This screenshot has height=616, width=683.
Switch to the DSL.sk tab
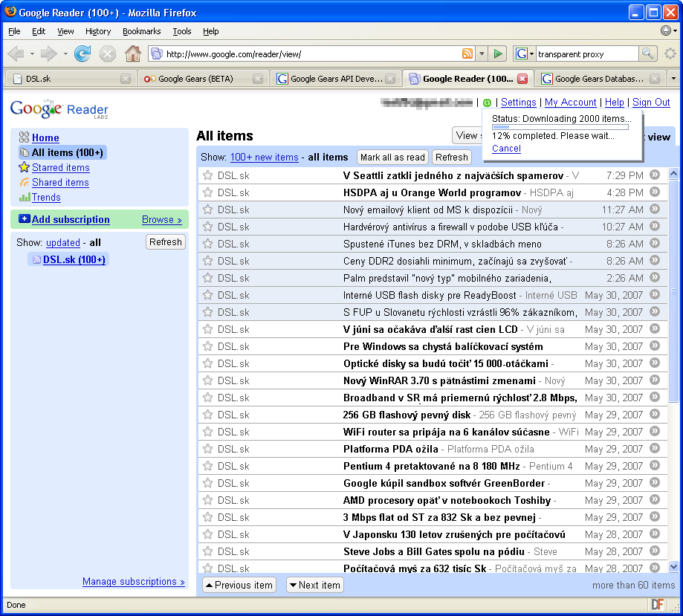tap(70, 79)
